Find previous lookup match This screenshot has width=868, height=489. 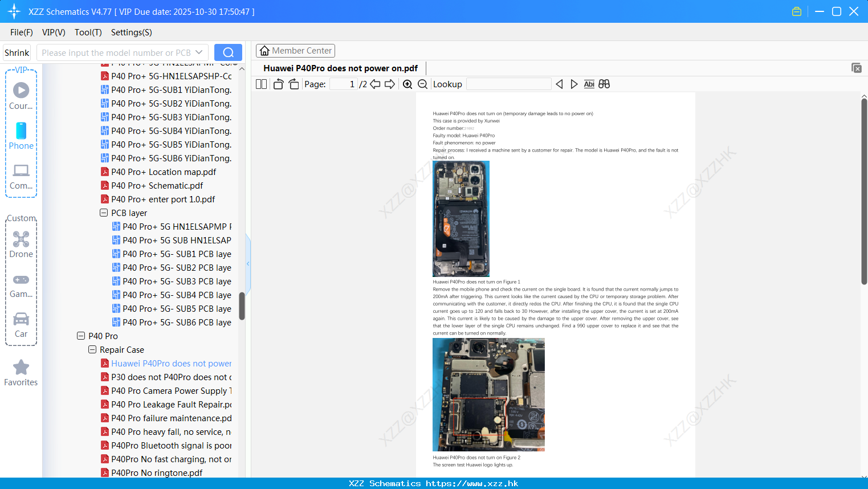pyautogui.click(x=559, y=84)
